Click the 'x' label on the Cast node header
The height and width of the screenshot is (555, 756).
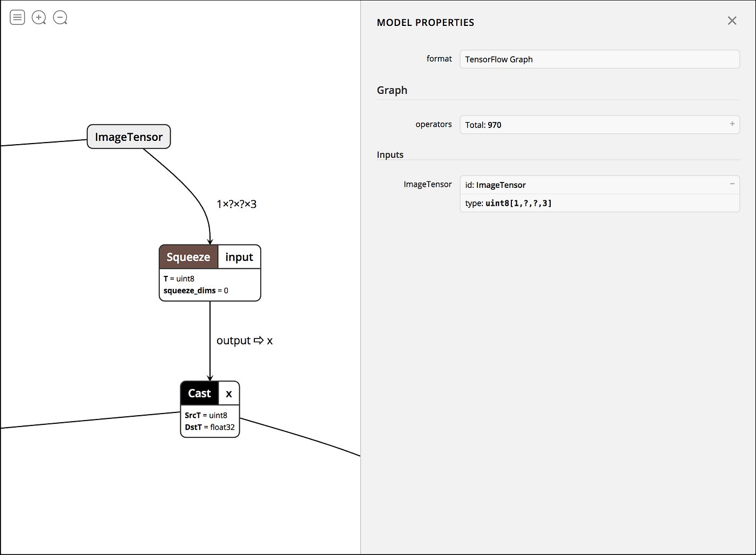[x=228, y=393]
